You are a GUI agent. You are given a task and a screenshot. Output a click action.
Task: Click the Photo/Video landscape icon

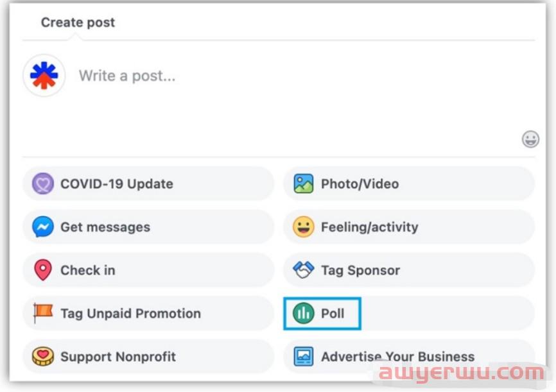[x=304, y=183]
